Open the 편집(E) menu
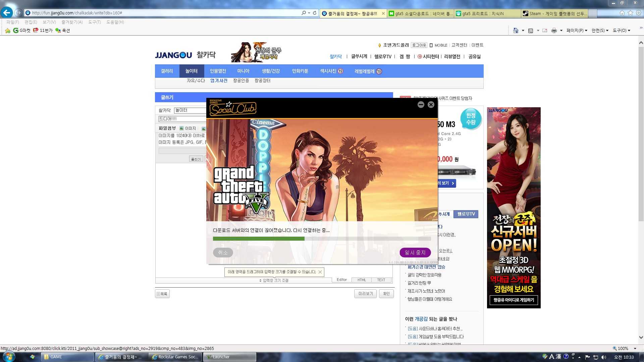Viewport: 644px width, 362px height. tap(31, 22)
